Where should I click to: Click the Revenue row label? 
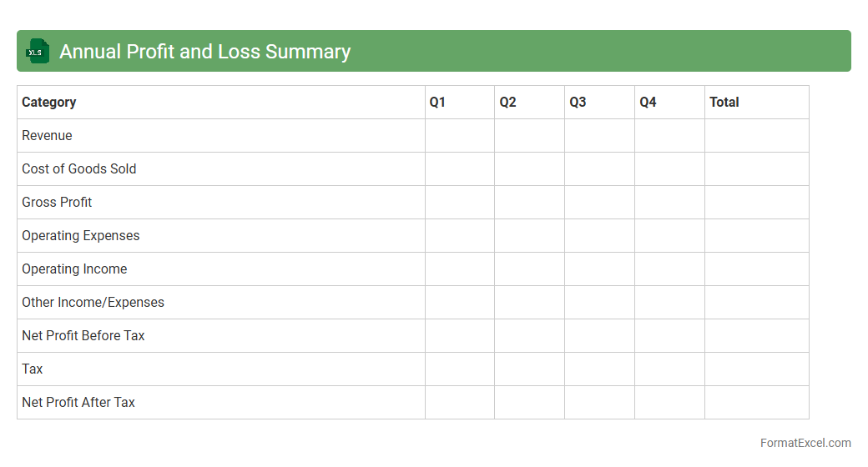pos(47,136)
